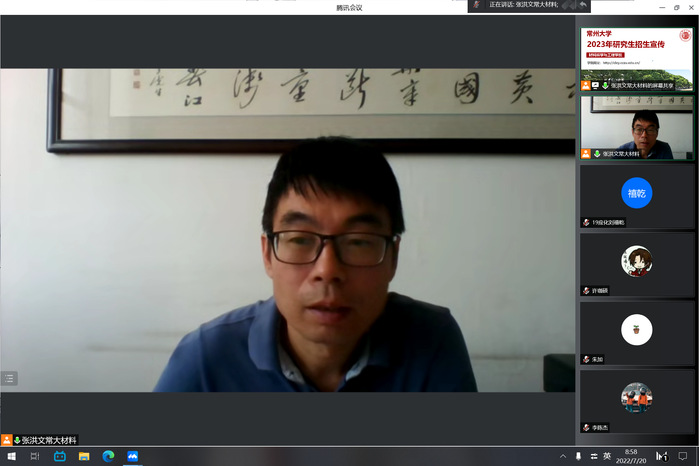Click the taskbar clock showing 8:58
Screen dimensions: 699x466
[x=631, y=456]
